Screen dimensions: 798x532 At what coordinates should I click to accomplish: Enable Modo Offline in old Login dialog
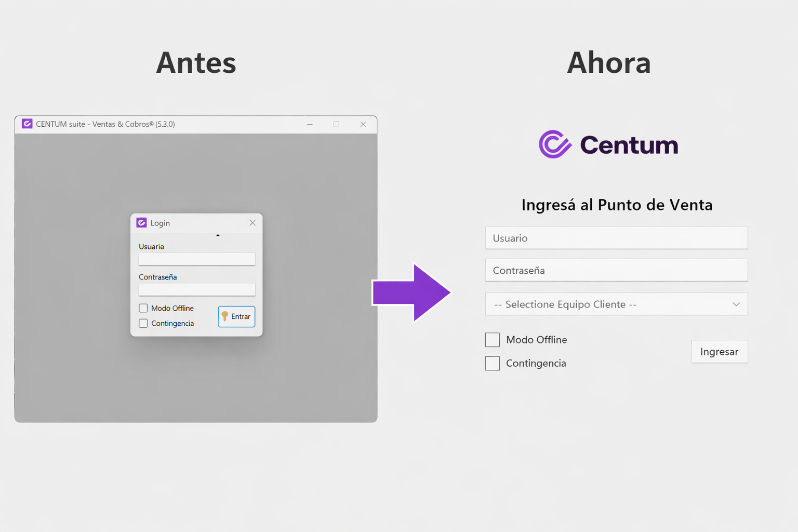pyautogui.click(x=143, y=308)
